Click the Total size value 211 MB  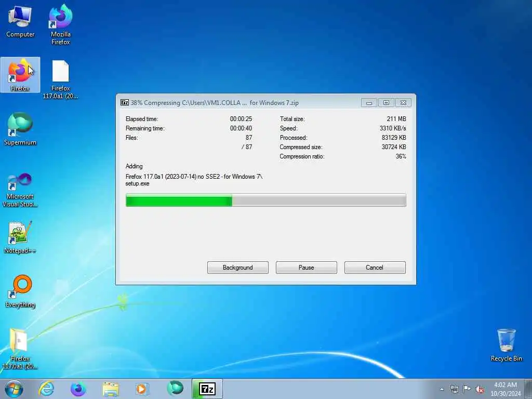(x=396, y=119)
